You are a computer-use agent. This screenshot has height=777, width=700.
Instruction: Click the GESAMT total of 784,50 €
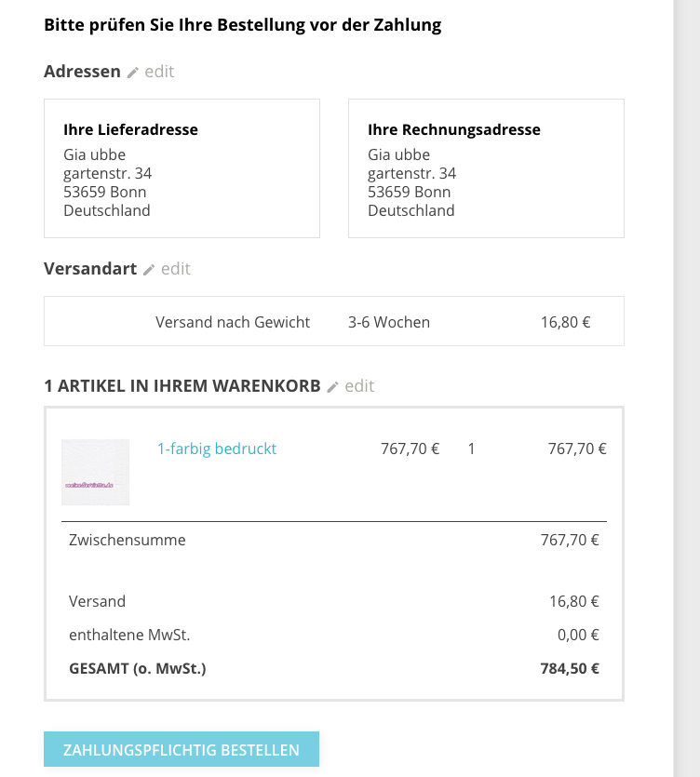pos(569,668)
